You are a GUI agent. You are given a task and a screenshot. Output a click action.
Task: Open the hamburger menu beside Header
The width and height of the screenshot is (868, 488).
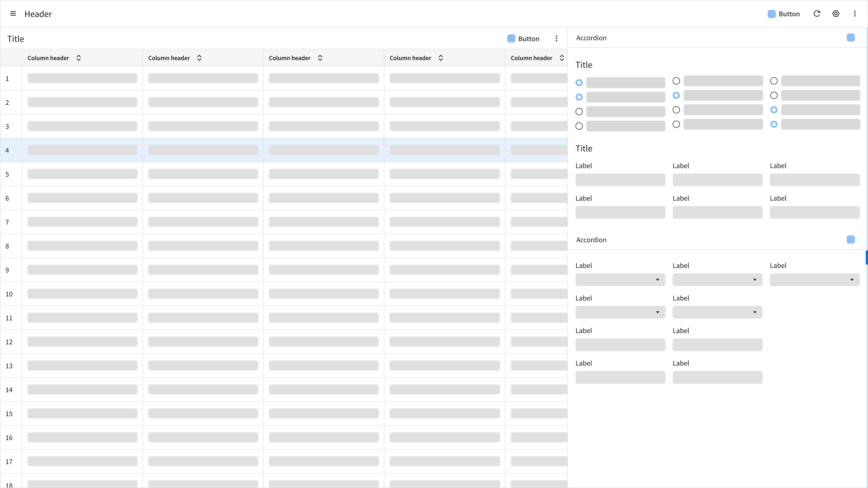13,14
